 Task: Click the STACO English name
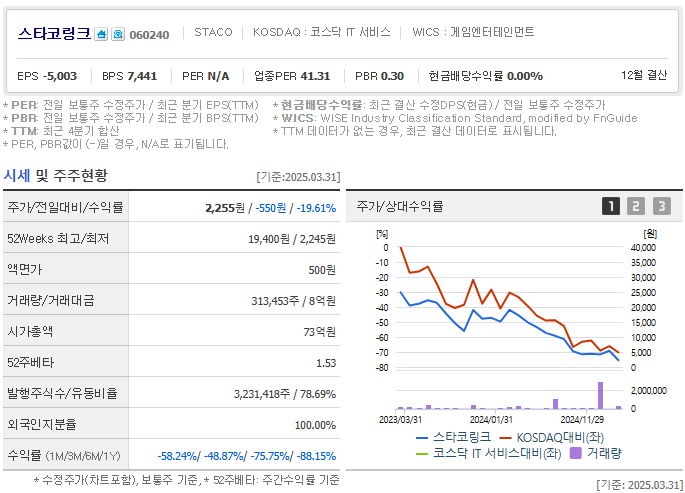(213, 32)
